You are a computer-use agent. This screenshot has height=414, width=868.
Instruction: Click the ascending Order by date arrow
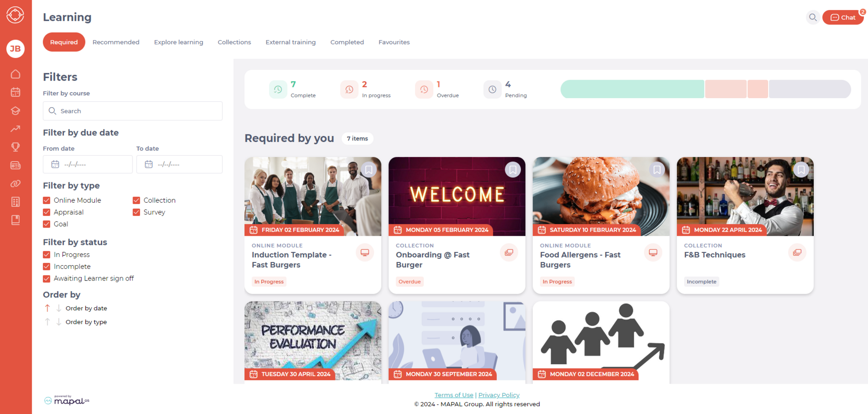point(47,308)
